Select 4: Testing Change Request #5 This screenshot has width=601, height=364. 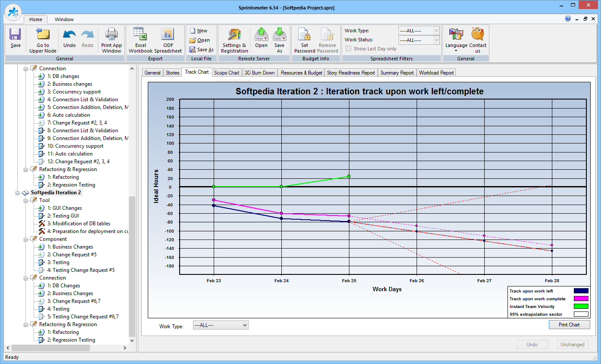(81, 270)
